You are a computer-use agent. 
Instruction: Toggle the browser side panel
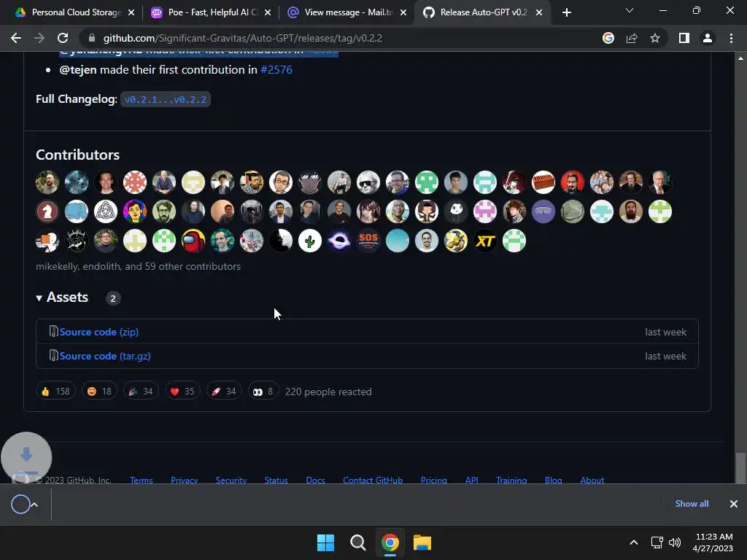pos(684,38)
